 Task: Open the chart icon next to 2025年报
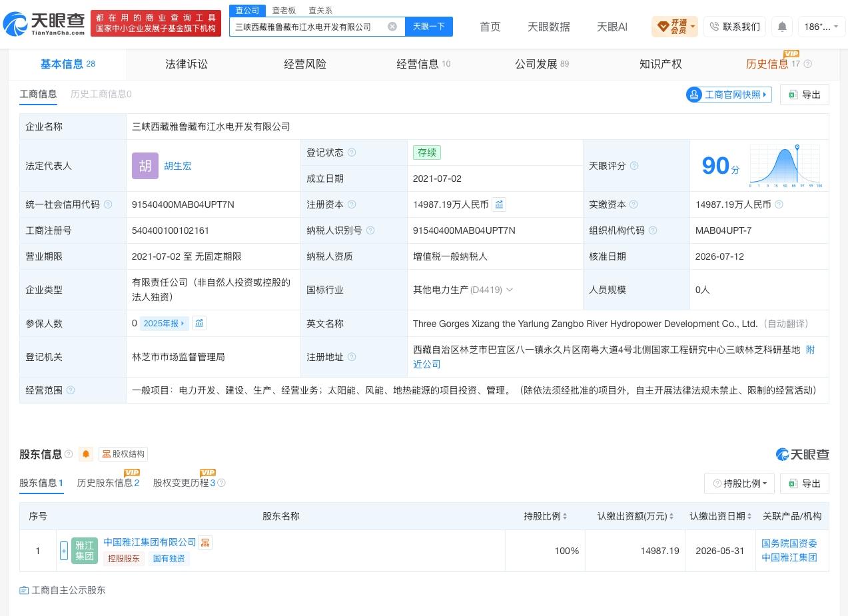point(199,323)
